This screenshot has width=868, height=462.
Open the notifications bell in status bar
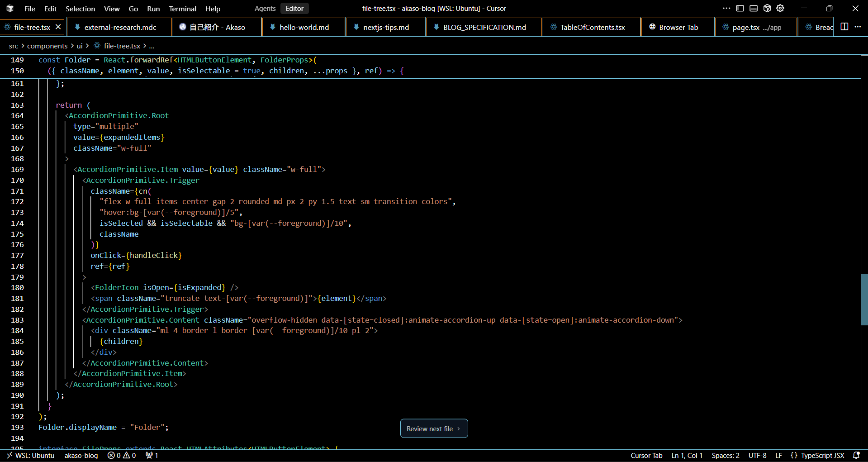(856, 455)
